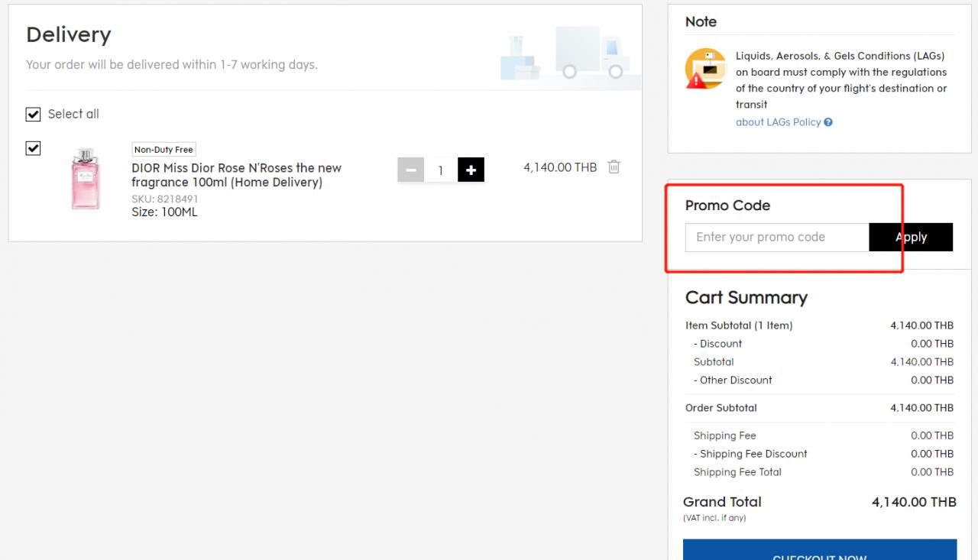The image size is (978, 560).
Task: Click the item price 4,140.00 THB
Action: tap(559, 167)
